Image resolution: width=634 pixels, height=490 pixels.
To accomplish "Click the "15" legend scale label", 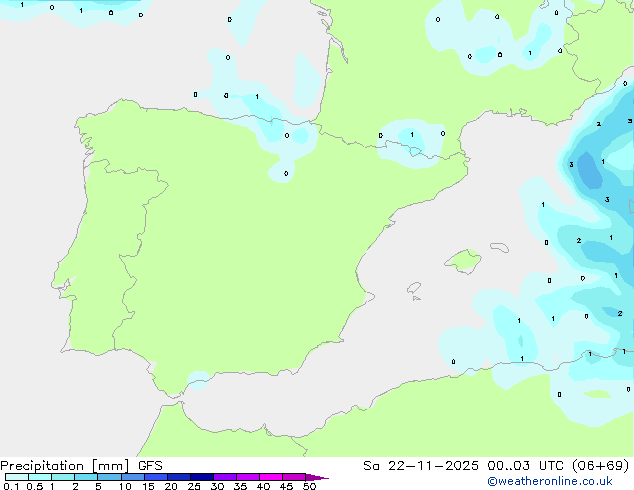I will (148, 486).
